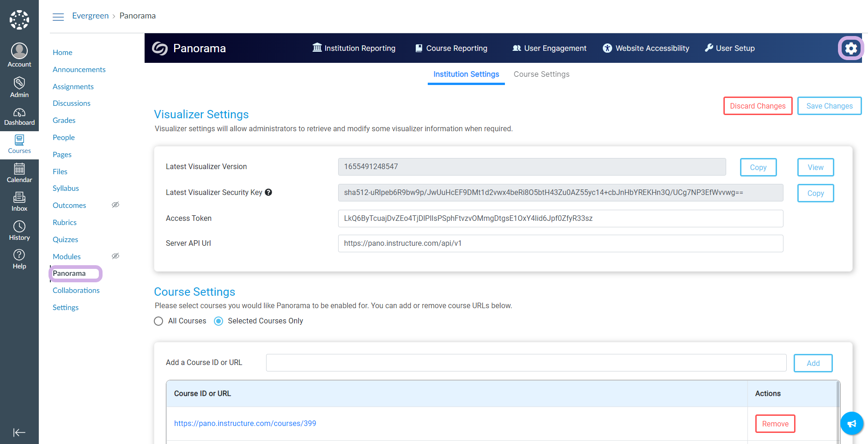Image resolution: width=868 pixels, height=444 pixels.
Task: Open Outcomes in course navigation
Action: click(x=69, y=205)
